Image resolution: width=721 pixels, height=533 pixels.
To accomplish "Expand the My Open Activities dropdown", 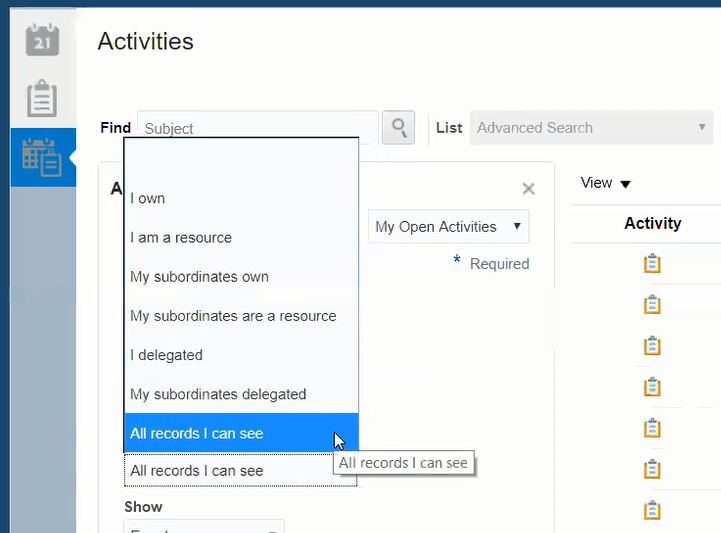I will point(448,227).
